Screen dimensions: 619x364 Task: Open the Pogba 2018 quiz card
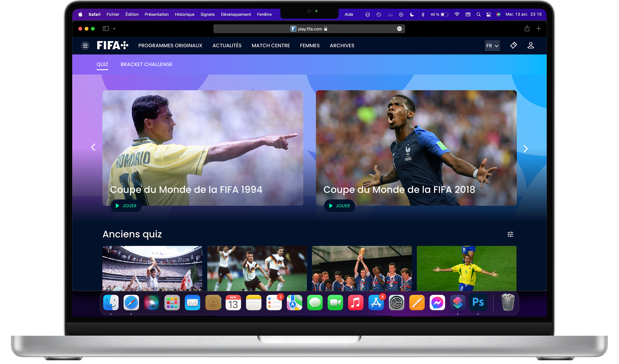416,148
